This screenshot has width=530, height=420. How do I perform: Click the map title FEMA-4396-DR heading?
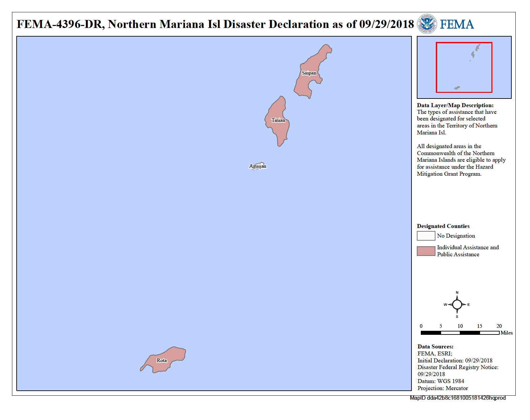click(215, 24)
